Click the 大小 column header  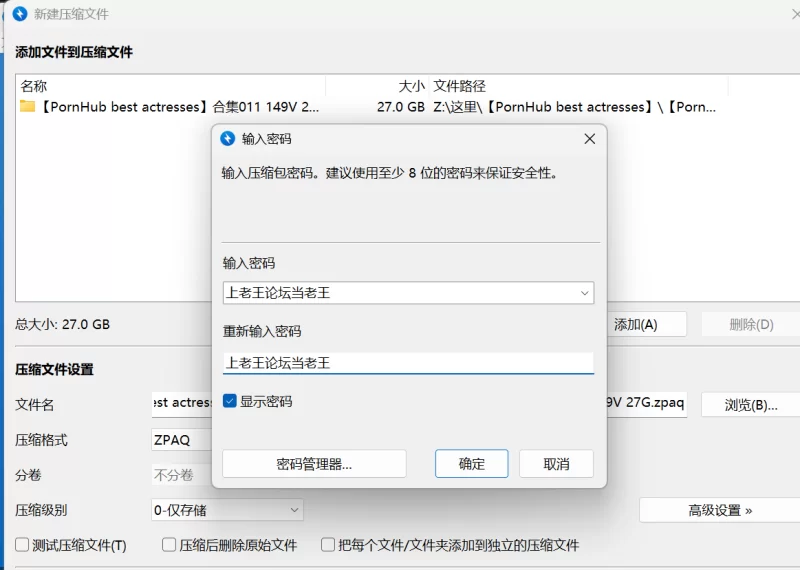411,87
